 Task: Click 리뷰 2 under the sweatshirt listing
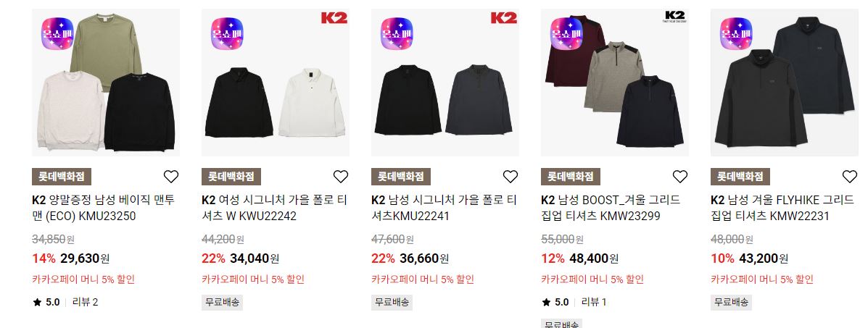click(86, 302)
